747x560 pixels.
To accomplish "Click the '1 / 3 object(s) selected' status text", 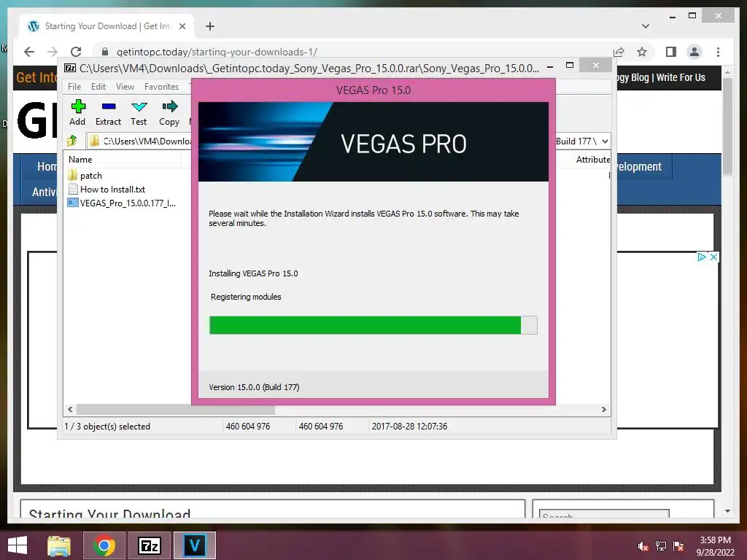I will coord(107,427).
